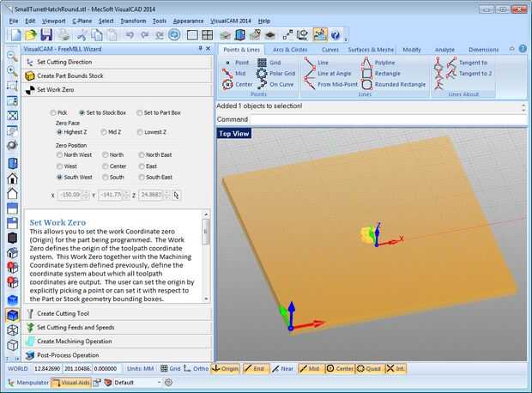Select North East zero position
Viewport: 532px width, 393px height.
click(155, 154)
